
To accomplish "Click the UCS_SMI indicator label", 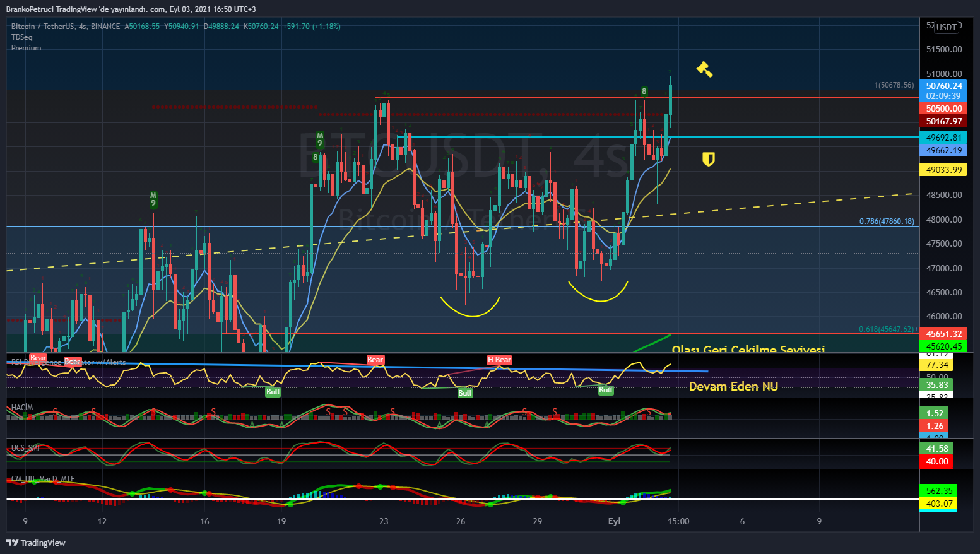I will [x=25, y=448].
